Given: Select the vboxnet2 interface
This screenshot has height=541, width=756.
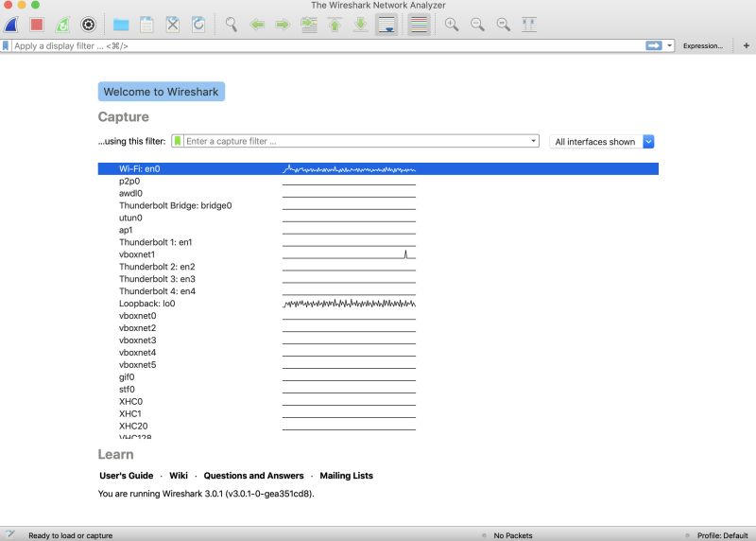Looking at the screenshot, I should pyautogui.click(x=378, y=328).
